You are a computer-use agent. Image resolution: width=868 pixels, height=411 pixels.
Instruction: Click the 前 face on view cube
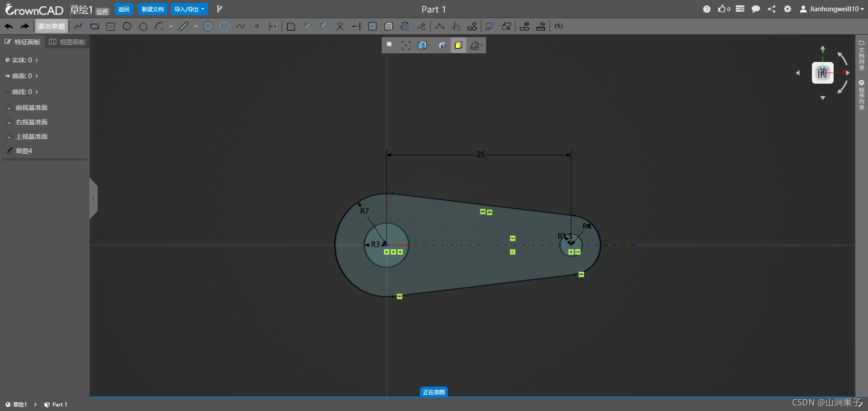[x=822, y=73]
